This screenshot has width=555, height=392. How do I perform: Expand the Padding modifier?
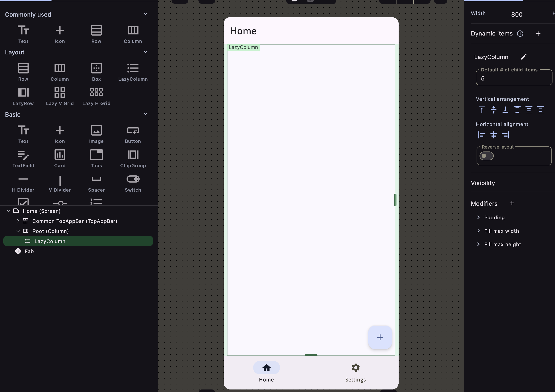[x=478, y=217]
